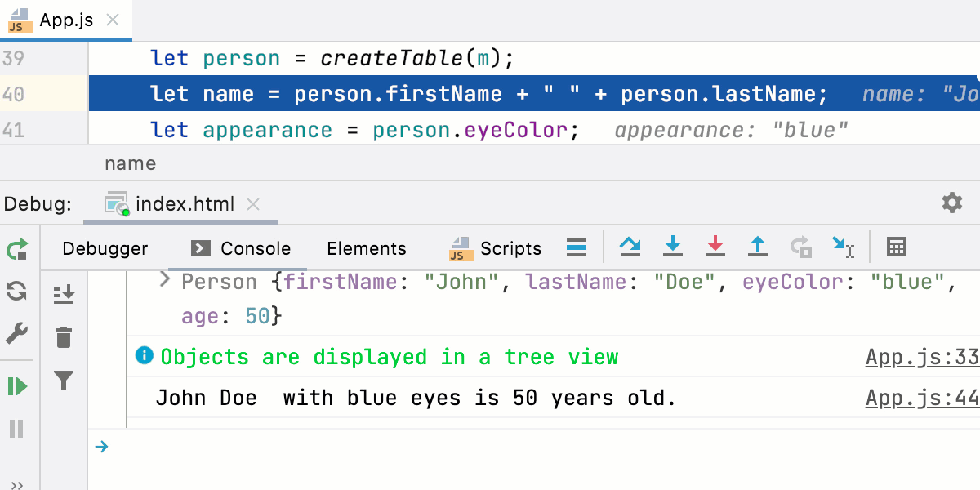The width and height of the screenshot is (980, 490).
Task: Switch to the Debugger tab
Action: pos(105,248)
